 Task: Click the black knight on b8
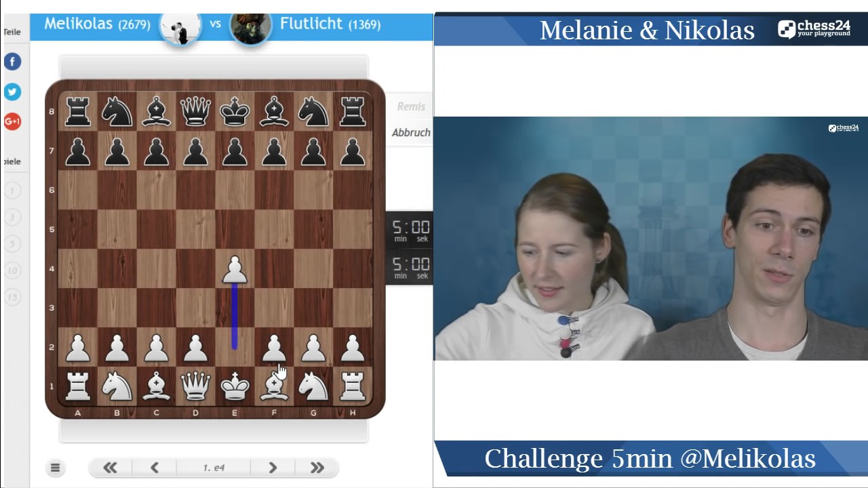click(x=117, y=112)
